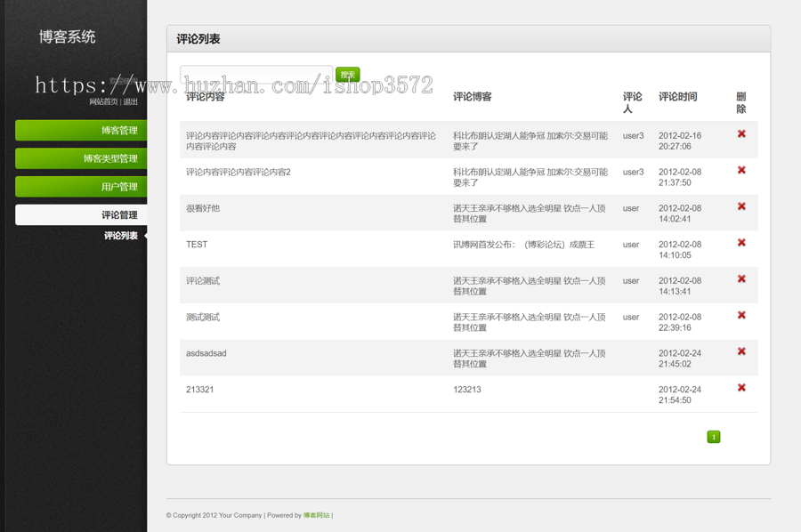This screenshot has width=801, height=532.
Task: Click the timestamp 2012-02-24 21:45:02
Action: (x=680, y=359)
